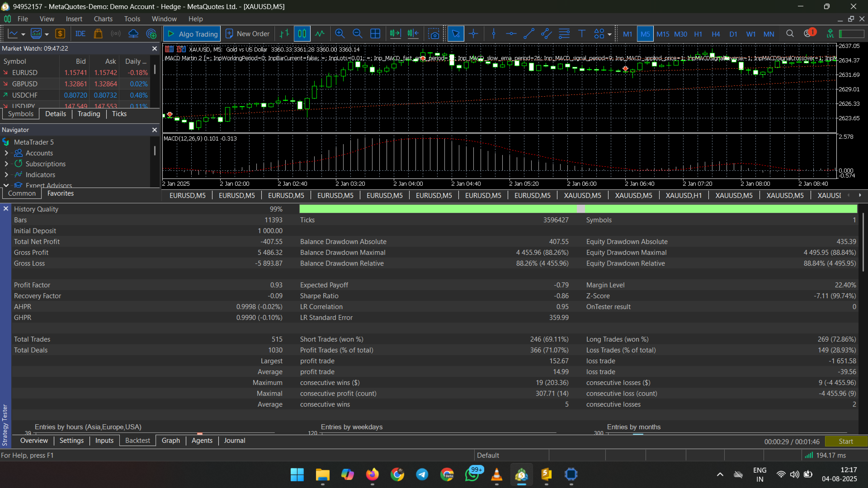
Task: Collapse the Expert Advisors tree node
Action: coord(6,185)
